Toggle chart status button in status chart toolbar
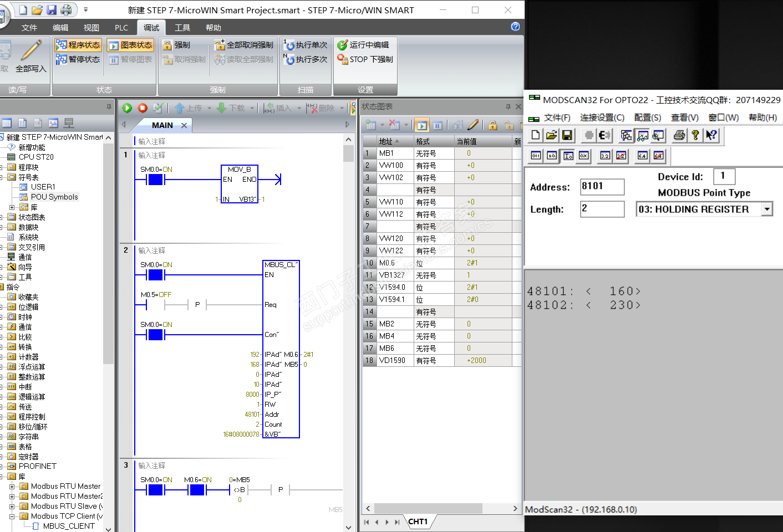The image size is (783, 532). pos(422,125)
